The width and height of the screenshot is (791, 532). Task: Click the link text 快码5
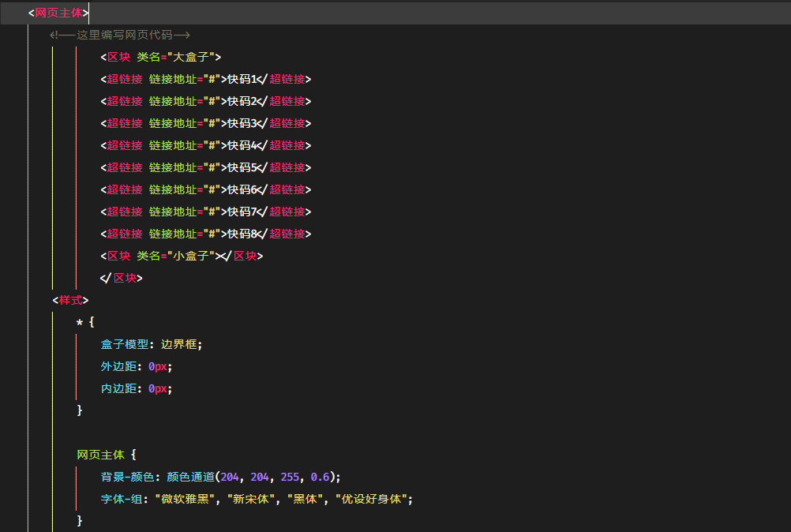pos(242,167)
